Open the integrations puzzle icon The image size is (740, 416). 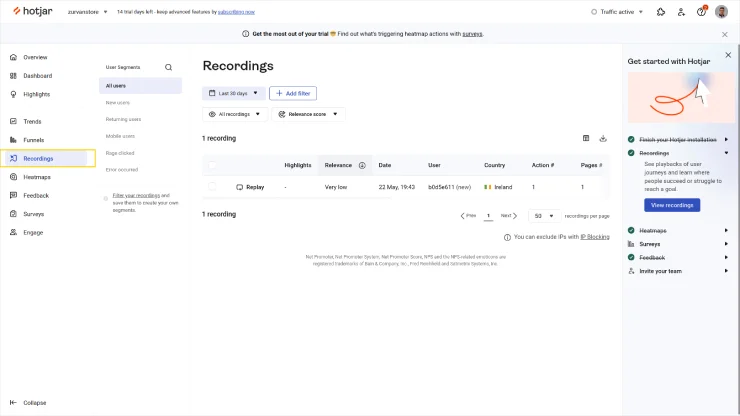[661, 12]
